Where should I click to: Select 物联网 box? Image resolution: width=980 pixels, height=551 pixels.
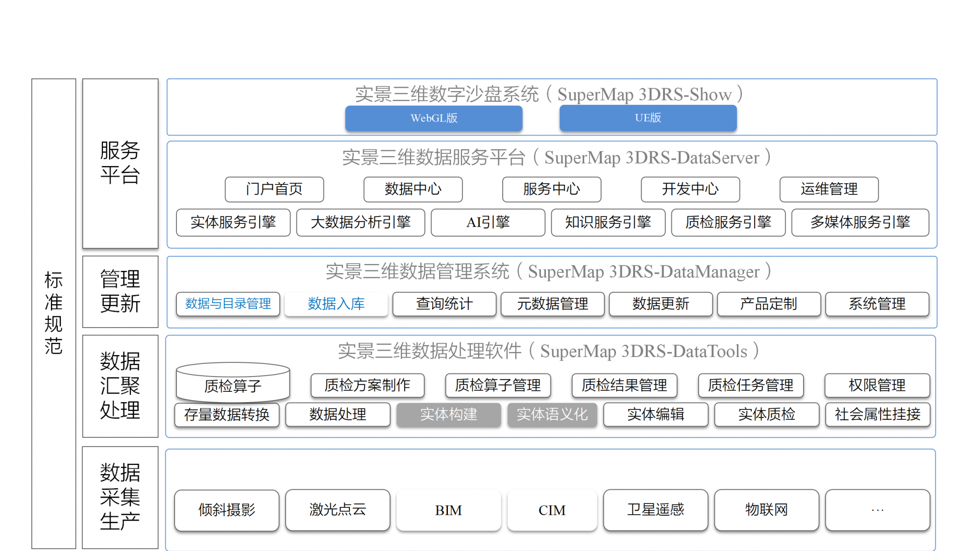pyautogui.click(x=767, y=510)
